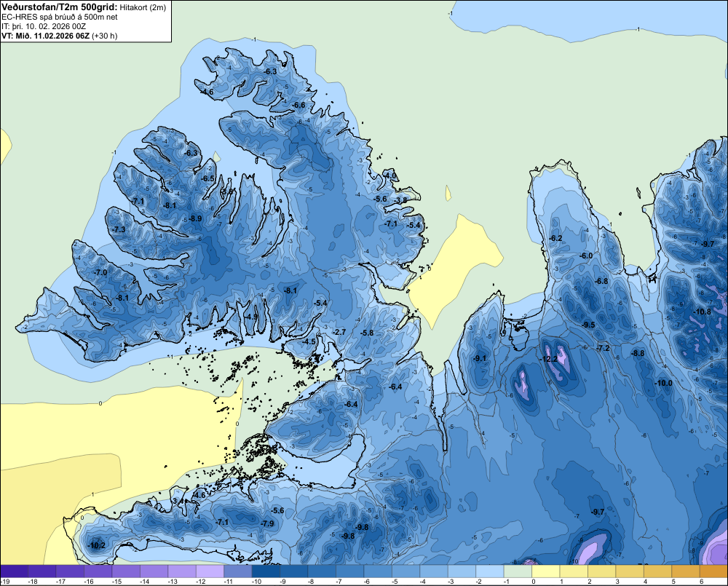Viewport: 728px width, 586px height.
Task: Click the legend scale label 5
Action: tap(673, 582)
